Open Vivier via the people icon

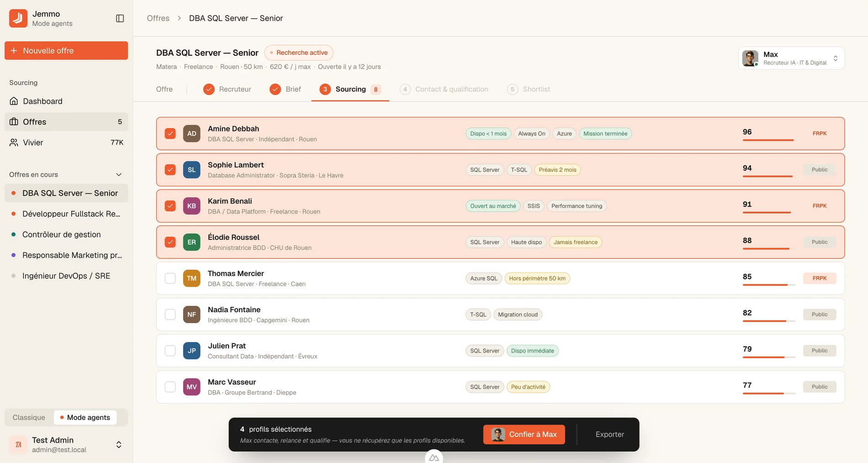point(14,143)
